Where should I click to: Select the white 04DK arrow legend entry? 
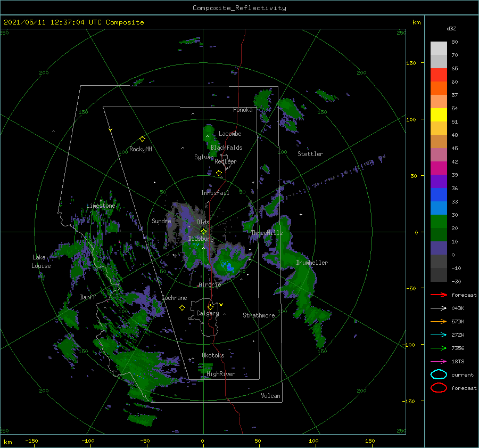point(439,308)
